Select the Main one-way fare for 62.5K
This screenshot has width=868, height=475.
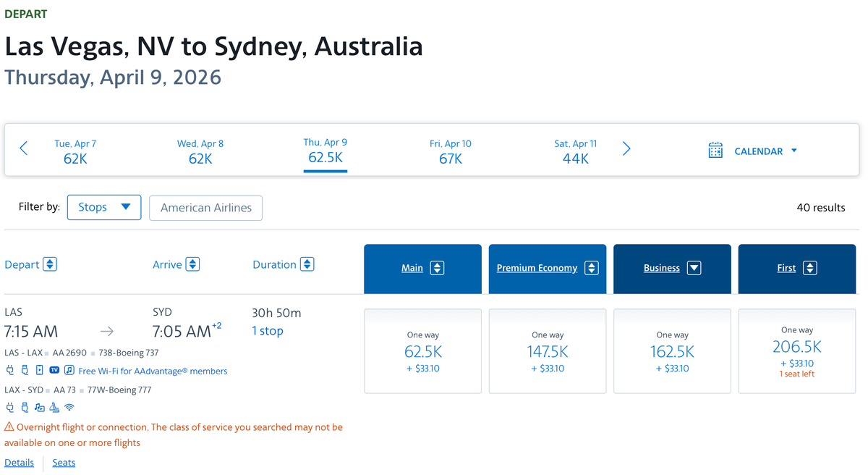point(422,351)
